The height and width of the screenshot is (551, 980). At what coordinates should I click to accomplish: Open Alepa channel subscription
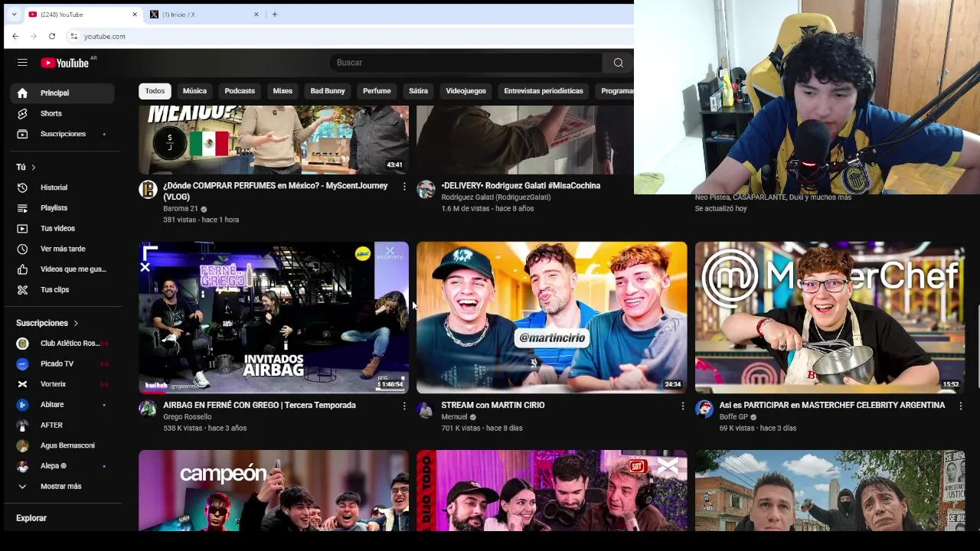pos(62,465)
